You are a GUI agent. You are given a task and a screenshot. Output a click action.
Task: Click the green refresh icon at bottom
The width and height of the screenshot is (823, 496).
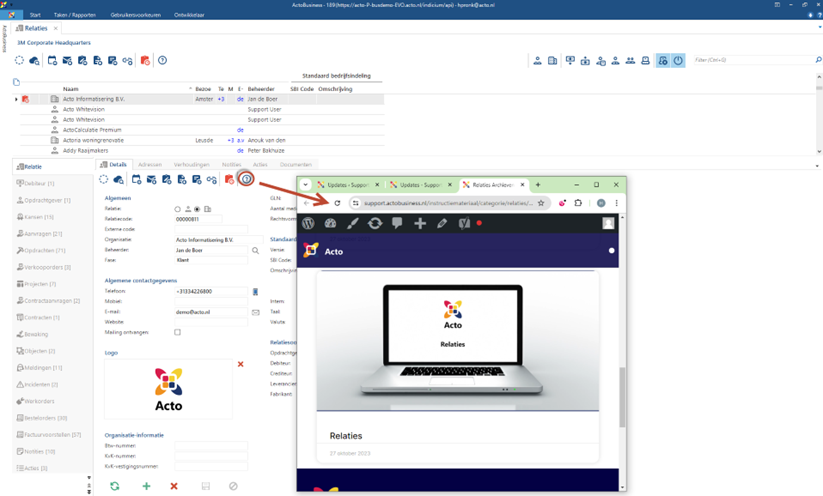(x=114, y=487)
